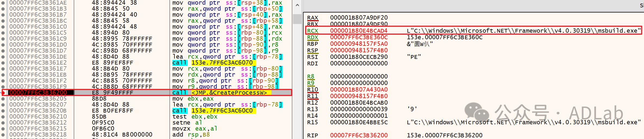Viewport: 644px width, 139px height.
Task: Click the RCX register name
Action: 312,31
